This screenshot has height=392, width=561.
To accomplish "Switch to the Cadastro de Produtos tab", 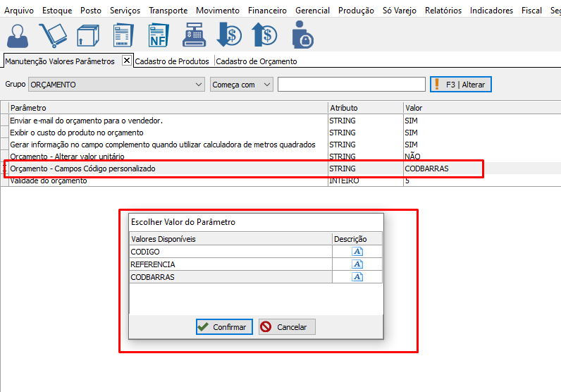I will 172,61.
